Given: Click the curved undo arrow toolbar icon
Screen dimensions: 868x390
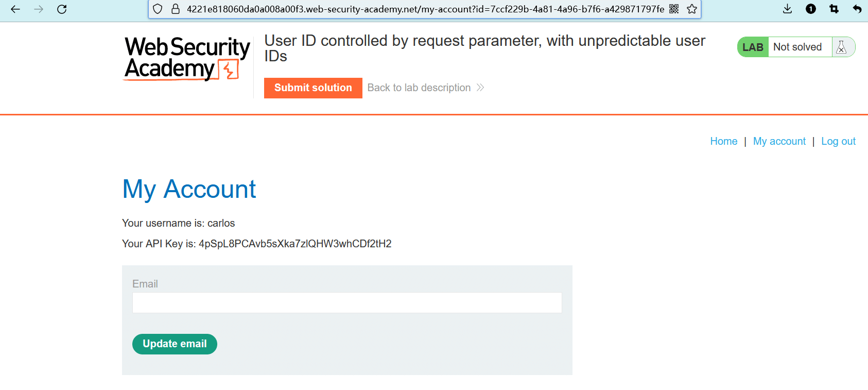Looking at the screenshot, I should pyautogui.click(x=857, y=9).
